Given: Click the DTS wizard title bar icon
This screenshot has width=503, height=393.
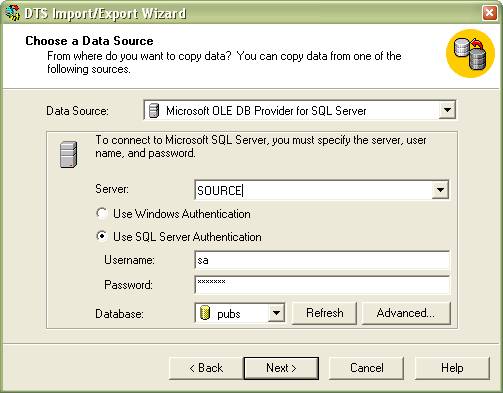Looking at the screenshot, I should pyautogui.click(x=13, y=13).
